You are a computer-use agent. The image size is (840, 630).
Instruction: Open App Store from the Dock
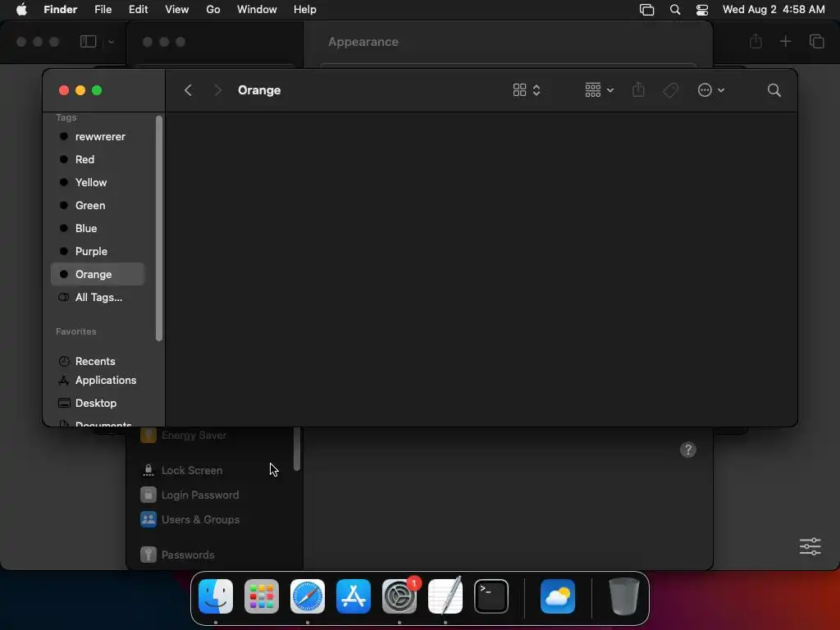point(354,596)
